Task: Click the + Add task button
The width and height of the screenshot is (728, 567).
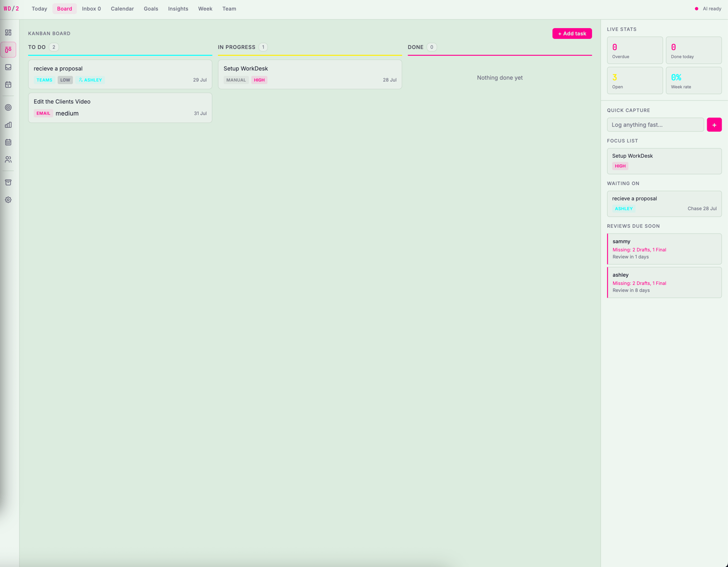Action: click(x=572, y=33)
